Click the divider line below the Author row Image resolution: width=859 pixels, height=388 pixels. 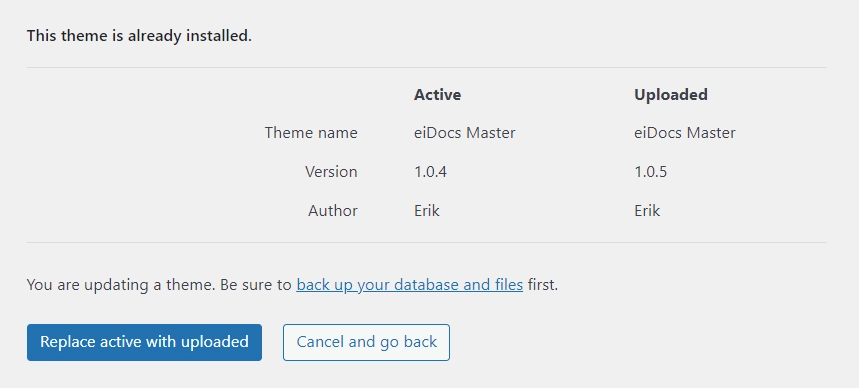[427, 242]
